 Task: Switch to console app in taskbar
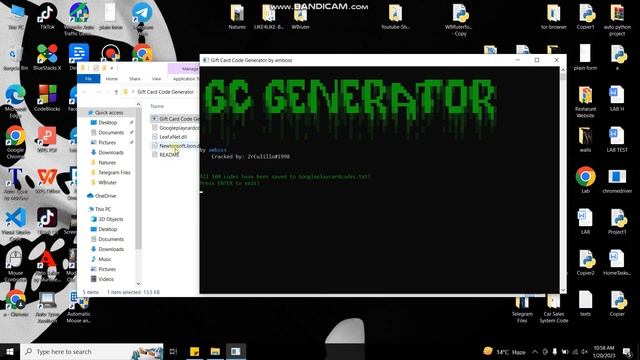236,351
